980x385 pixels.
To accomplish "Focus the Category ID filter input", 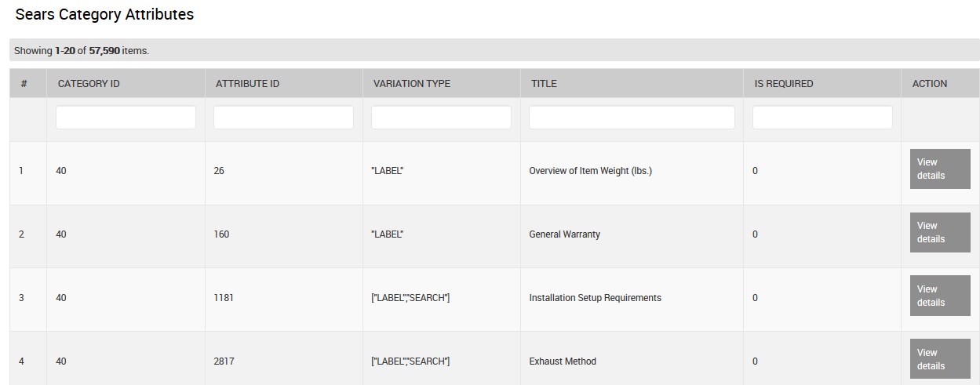I will 126,118.
